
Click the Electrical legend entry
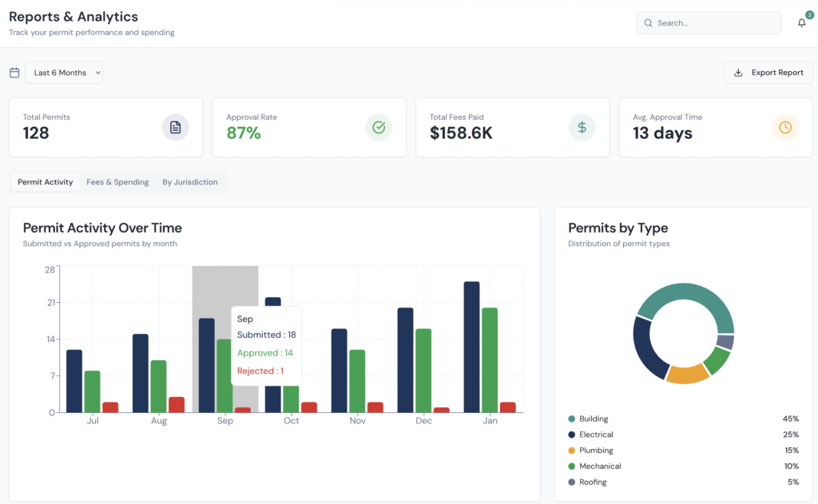[596, 435]
